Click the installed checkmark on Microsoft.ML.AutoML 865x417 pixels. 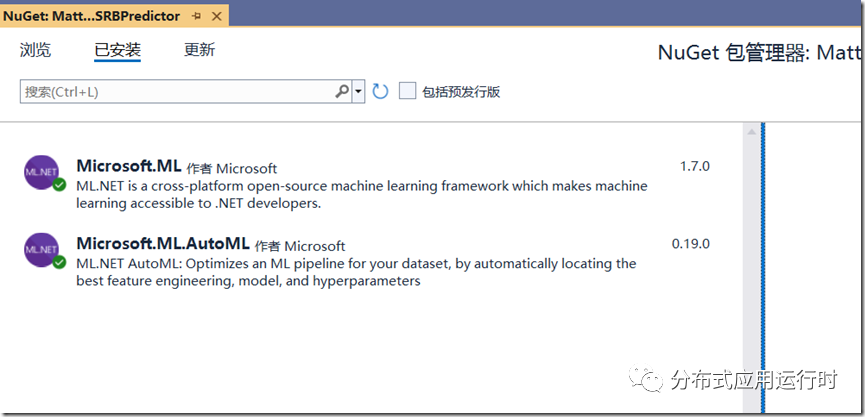[60, 262]
